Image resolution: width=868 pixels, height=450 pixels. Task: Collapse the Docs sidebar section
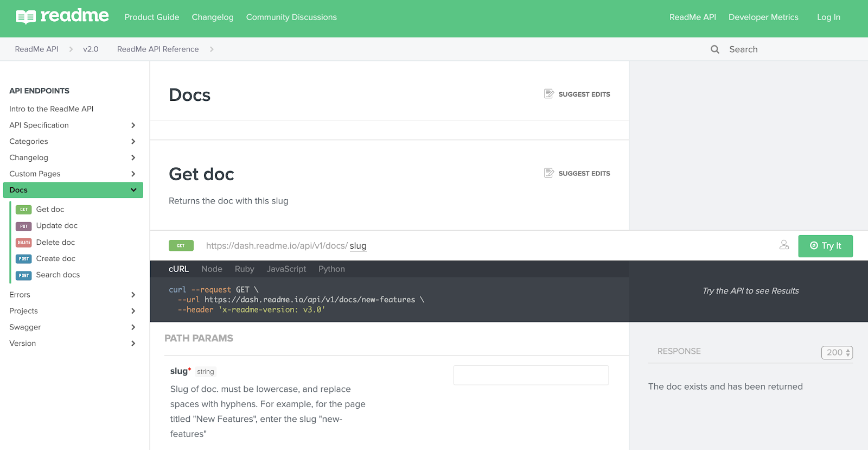[x=133, y=190]
